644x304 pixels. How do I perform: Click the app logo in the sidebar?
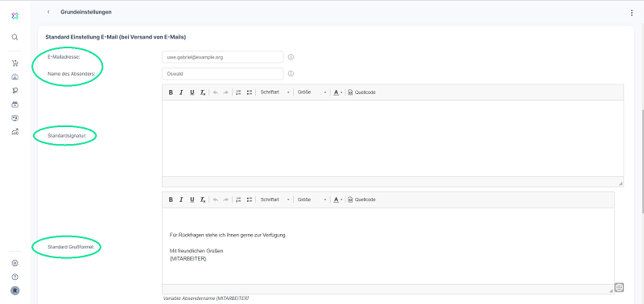tap(14, 16)
